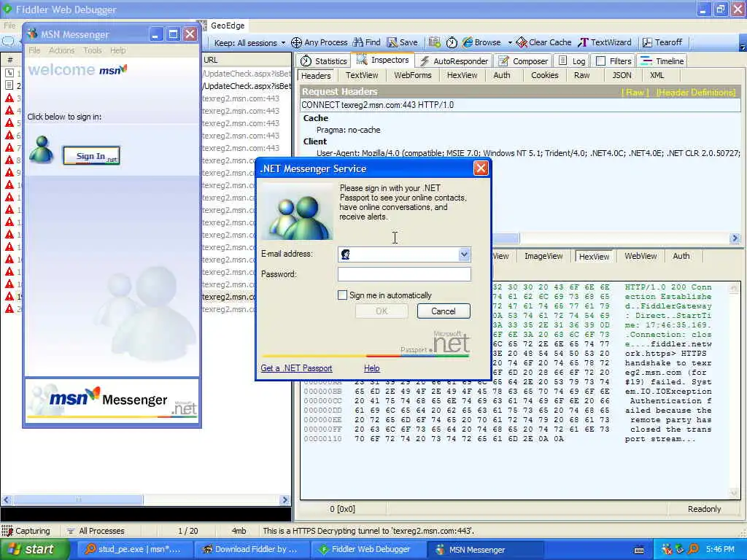Open the Filters tab

614,61
